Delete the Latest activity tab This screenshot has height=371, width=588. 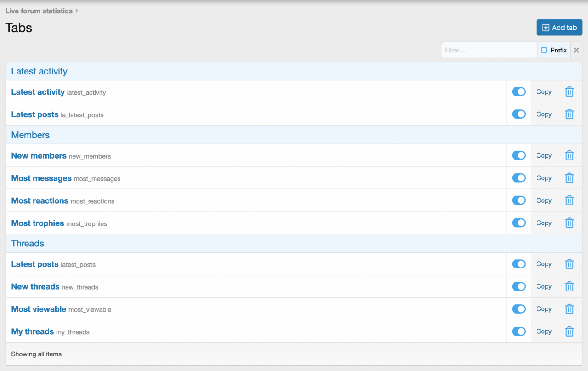pyautogui.click(x=569, y=92)
